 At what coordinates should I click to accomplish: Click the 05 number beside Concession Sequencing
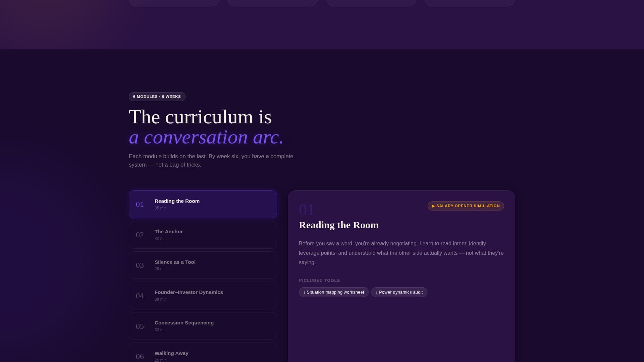point(140,326)
